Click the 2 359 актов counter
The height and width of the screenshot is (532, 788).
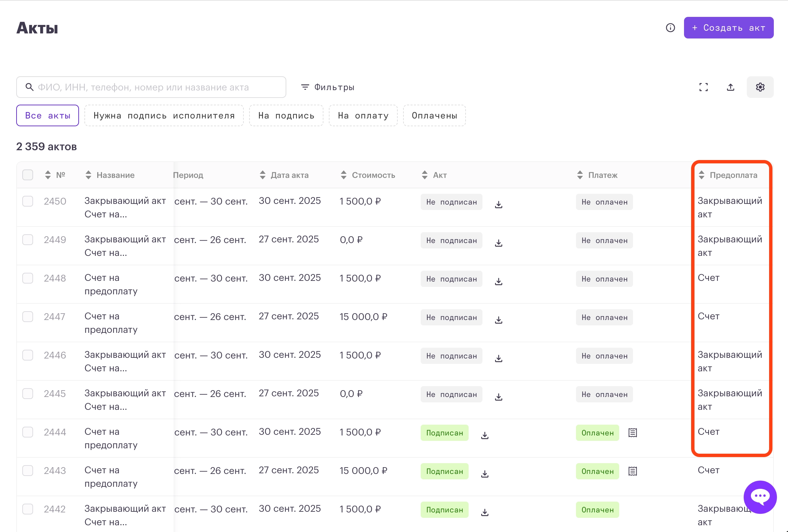pos(47,147)
